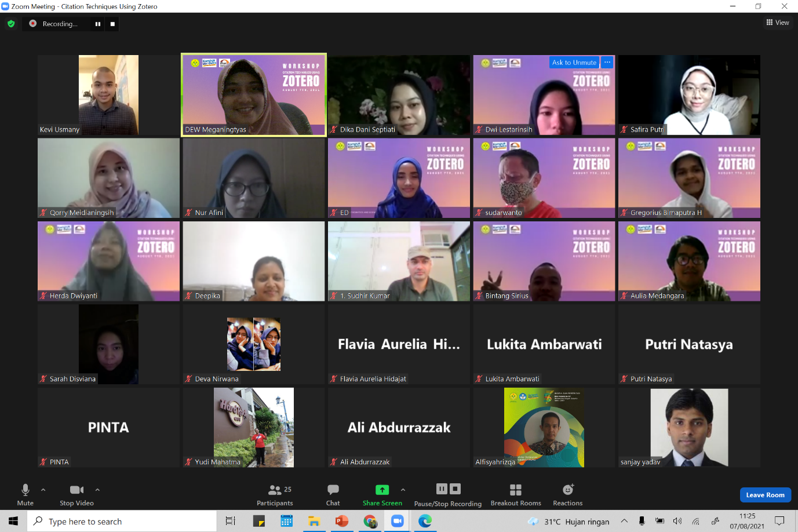Screen dimensions: 798x532
Task: Open Wi-Fi network settings in system tray
Action: point(696,521)
